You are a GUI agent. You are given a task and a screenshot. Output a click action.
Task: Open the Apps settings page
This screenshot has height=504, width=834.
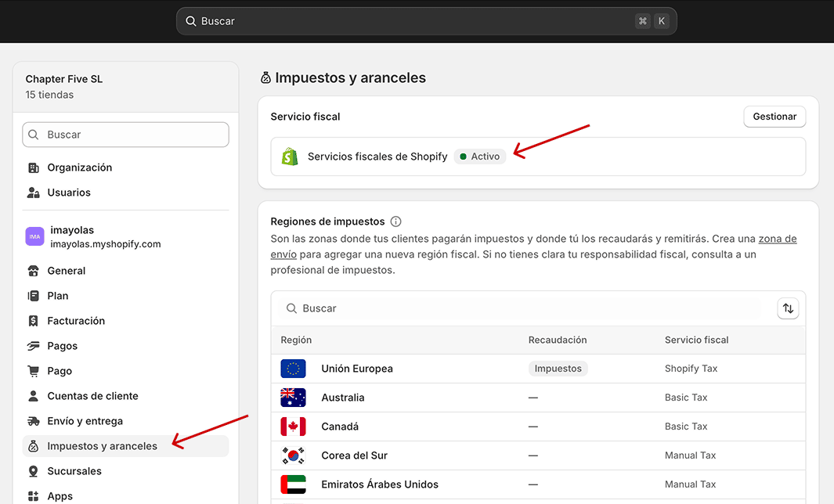pyautogui.click(x=125, y=496)
